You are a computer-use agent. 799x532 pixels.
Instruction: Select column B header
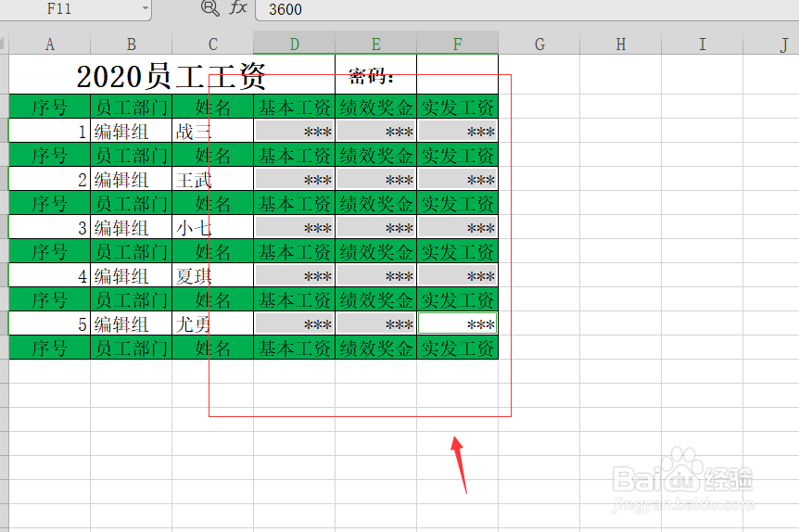(132, 44)
